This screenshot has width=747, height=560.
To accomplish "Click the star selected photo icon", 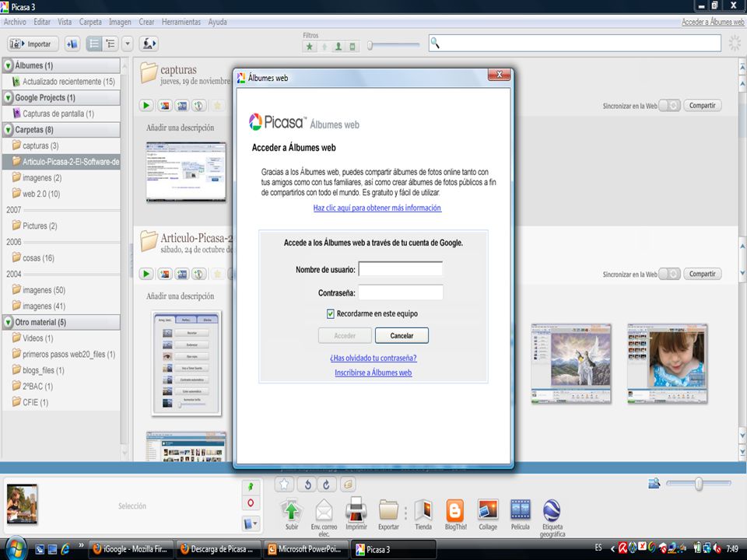I will click(285, 485).
